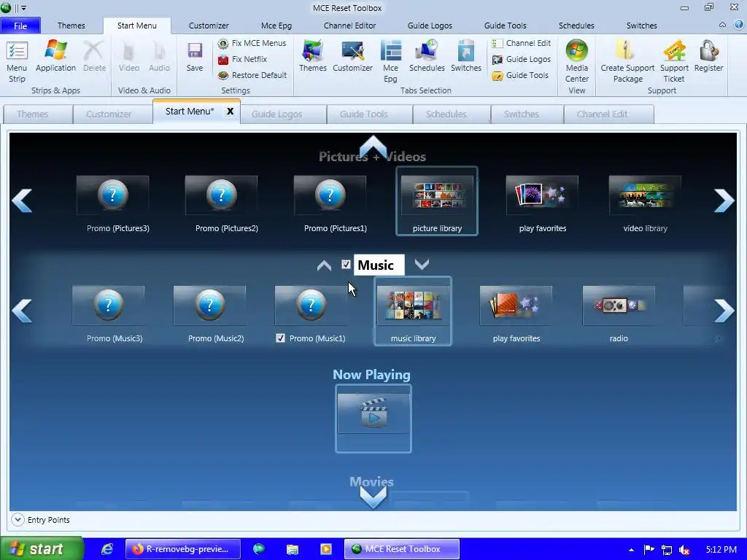Select the Promo (Pictures2) tile
This screenshot has height=560, width=747.
[x=222, y=204]
